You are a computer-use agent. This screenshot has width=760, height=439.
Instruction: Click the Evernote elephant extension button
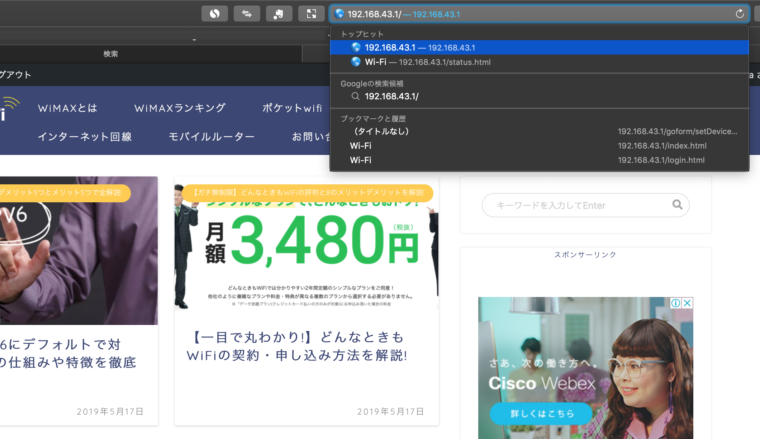click(279, 14)
